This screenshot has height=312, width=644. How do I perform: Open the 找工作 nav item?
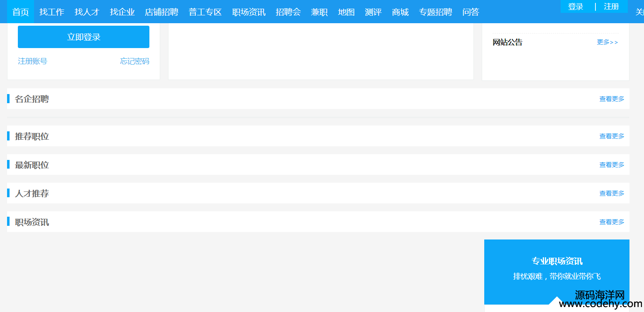click(52, 12)
